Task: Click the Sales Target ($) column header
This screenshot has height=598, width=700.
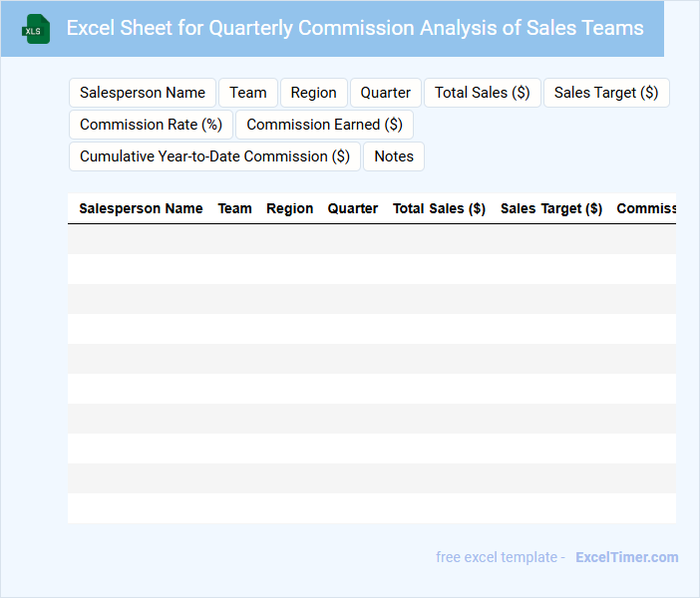Action: click(551, 209)
